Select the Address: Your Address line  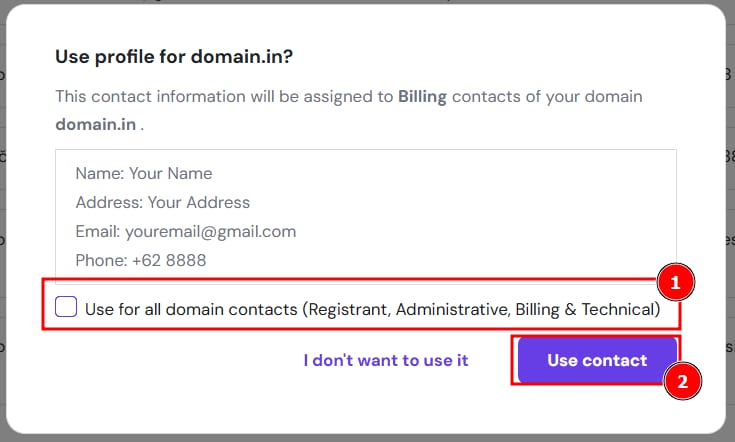click(163, 202)
